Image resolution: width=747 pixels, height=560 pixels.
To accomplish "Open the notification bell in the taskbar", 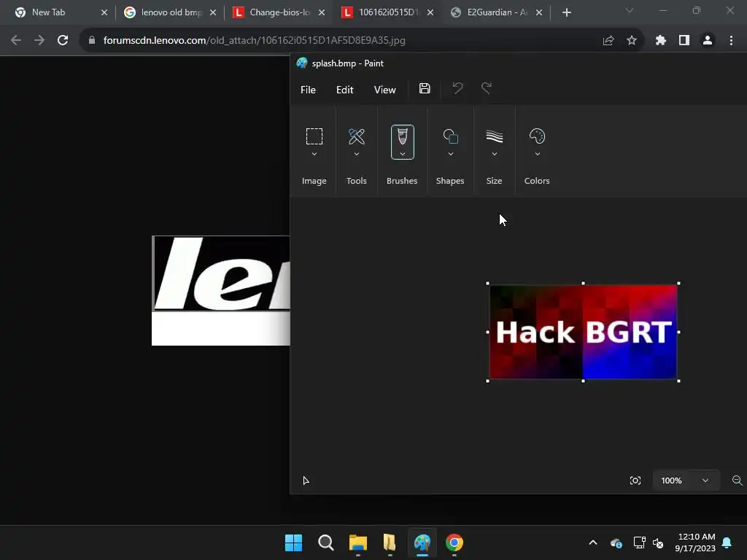I will [727, 542].
